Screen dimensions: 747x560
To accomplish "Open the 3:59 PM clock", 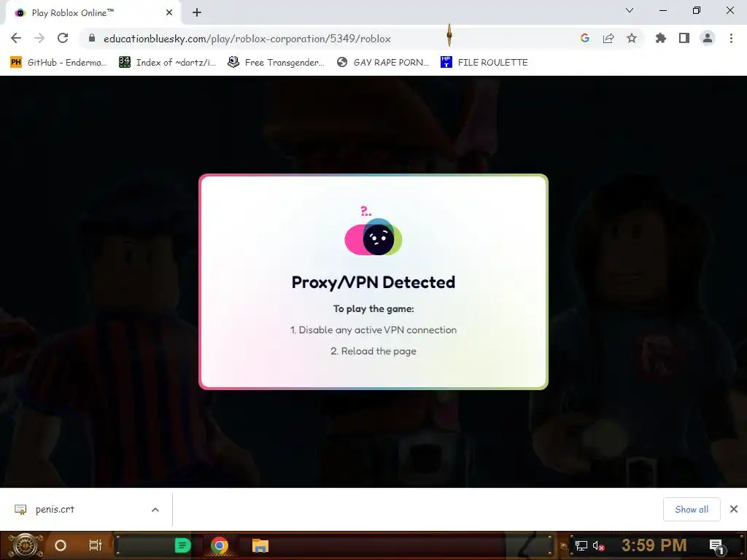I will click(654, 545).
